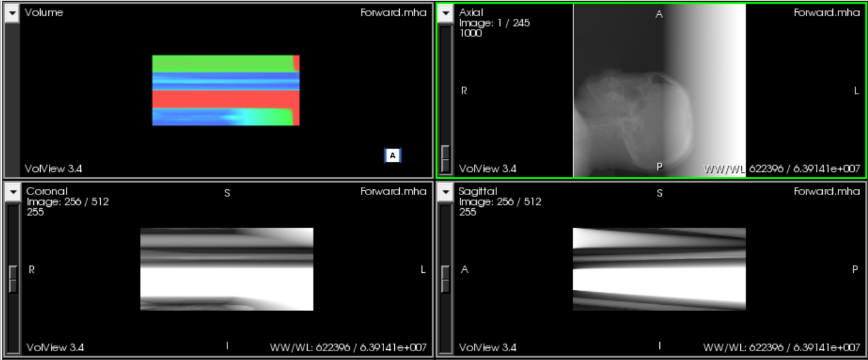Image resolution: width=868 pixels, height=360 pixels.
Task: Click Forward.mha label in Volume view
Action: coord(394,13)
